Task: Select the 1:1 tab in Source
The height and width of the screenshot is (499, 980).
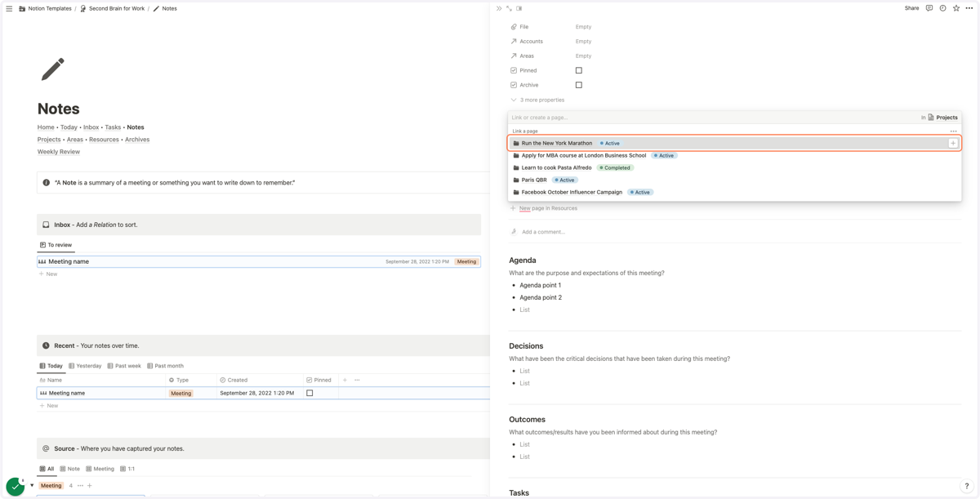Action: [127, 469]
